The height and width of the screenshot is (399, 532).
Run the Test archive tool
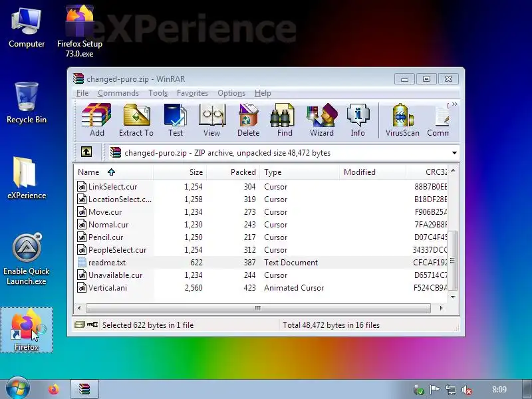(x=176, y=120)
